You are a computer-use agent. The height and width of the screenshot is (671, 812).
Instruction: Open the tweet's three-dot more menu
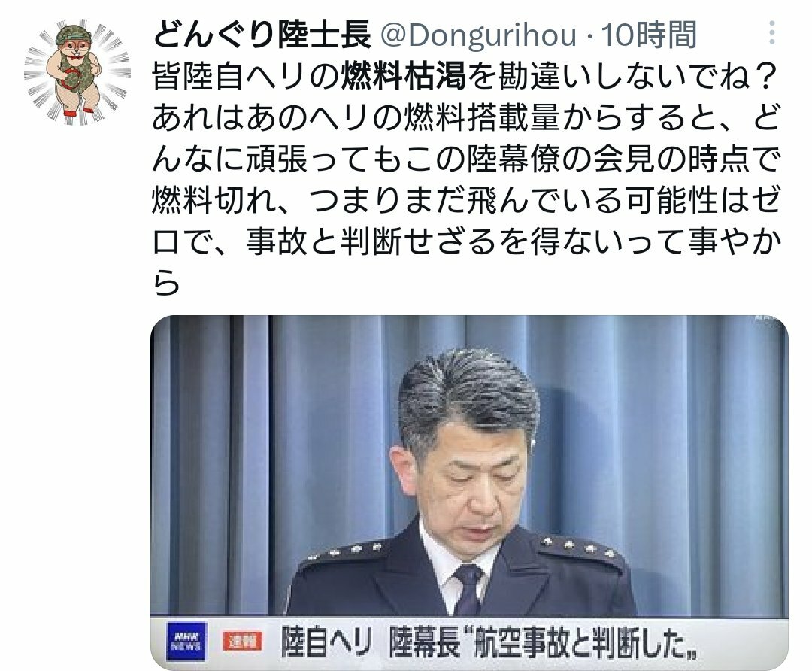coord(771,32)
